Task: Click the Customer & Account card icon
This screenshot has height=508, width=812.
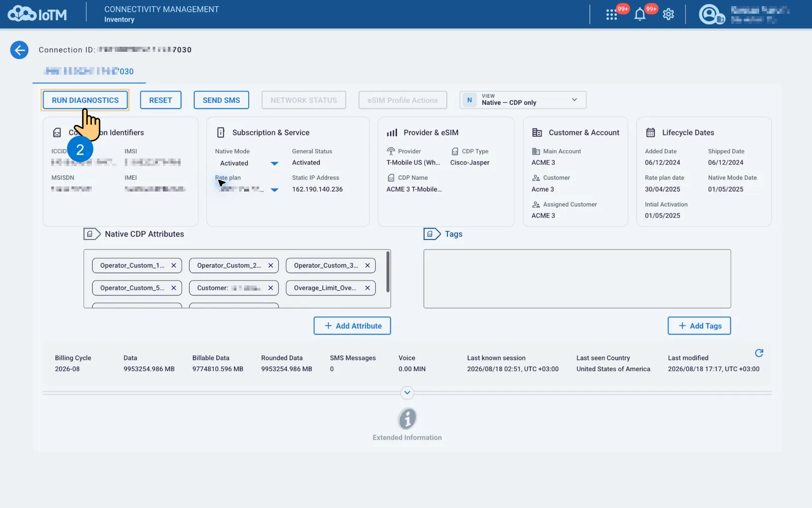Action: [x=537, y=133]
